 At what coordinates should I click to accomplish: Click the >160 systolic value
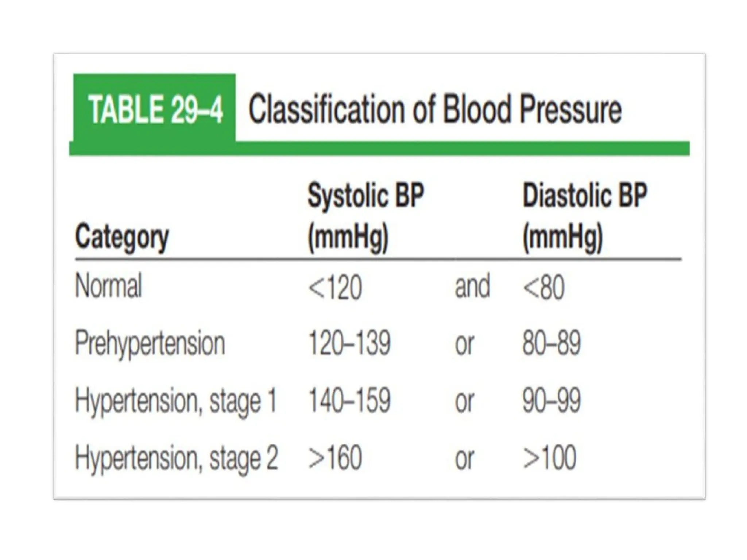pos(335,458)
